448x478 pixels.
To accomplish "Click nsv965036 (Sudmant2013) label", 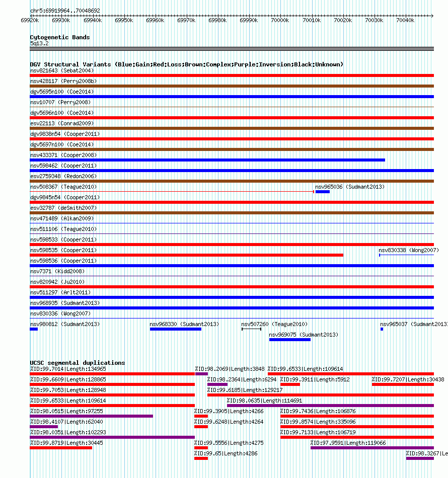I will 350,187.
